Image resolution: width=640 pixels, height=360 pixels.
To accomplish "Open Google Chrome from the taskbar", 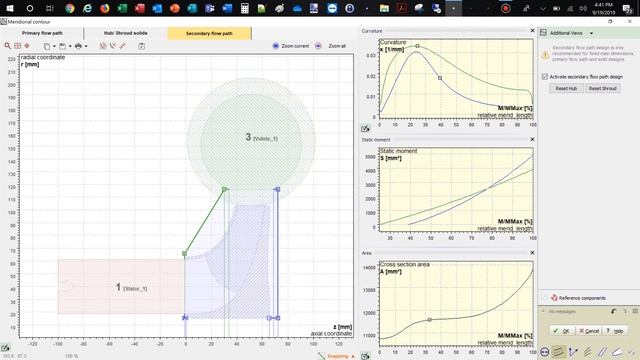I will click(x=70, y=8).
